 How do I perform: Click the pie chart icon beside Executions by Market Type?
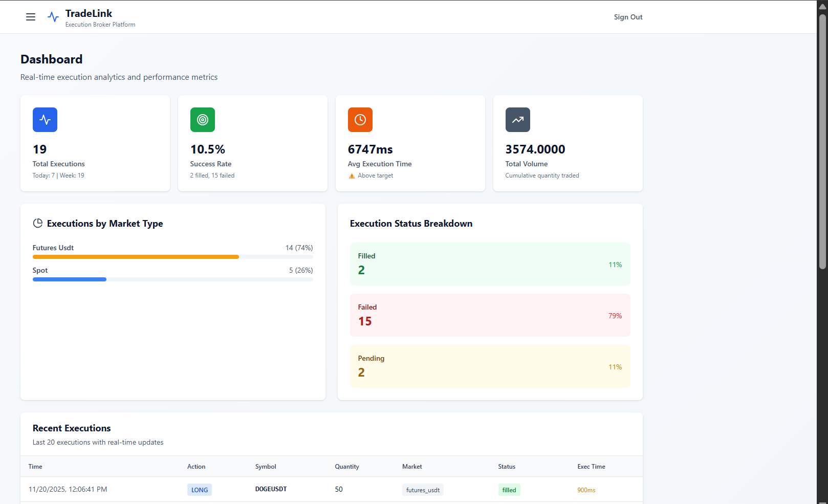coord(38,223)
